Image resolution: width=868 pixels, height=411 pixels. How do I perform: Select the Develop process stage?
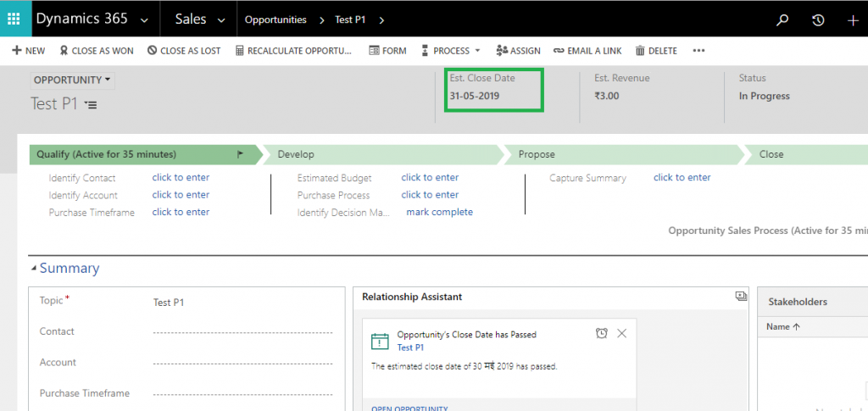pyautogui.click(x=380, y=154)
